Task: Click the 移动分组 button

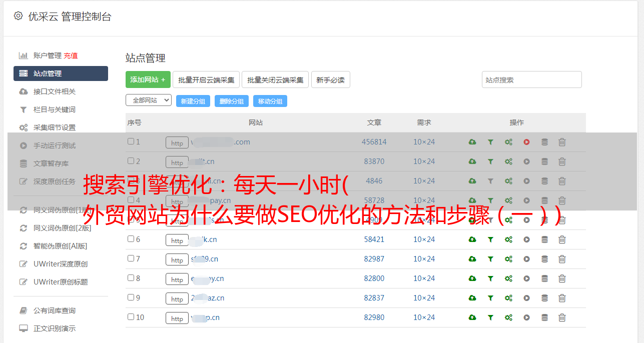Action: [270, 101]
